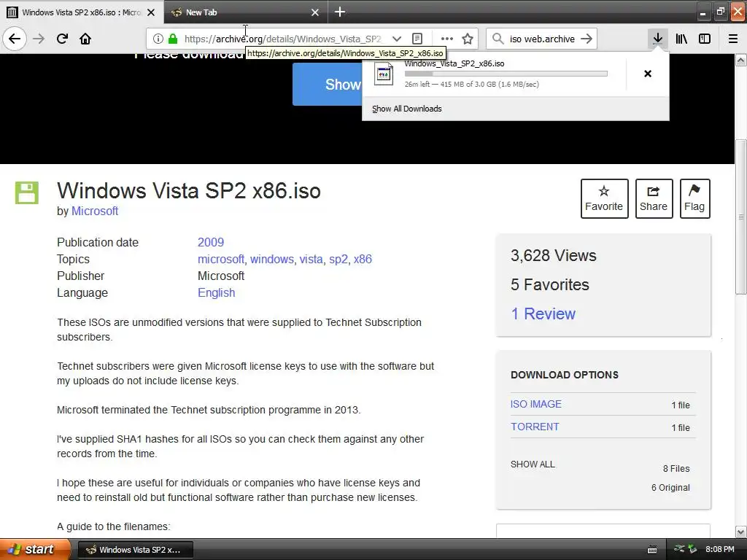Click the green secure padlock icon
The image size is (747, 560).
tap(173, 39)
